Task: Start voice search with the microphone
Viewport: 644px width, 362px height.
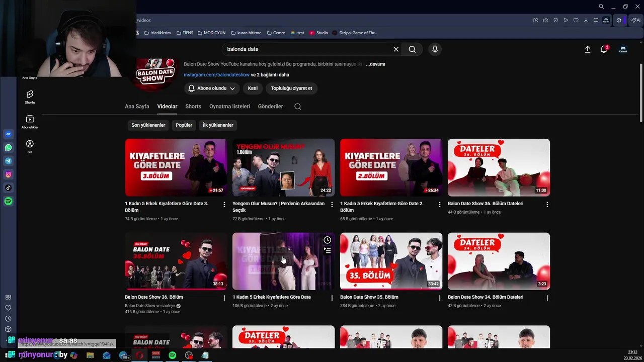Action: [x=435, y=49]
